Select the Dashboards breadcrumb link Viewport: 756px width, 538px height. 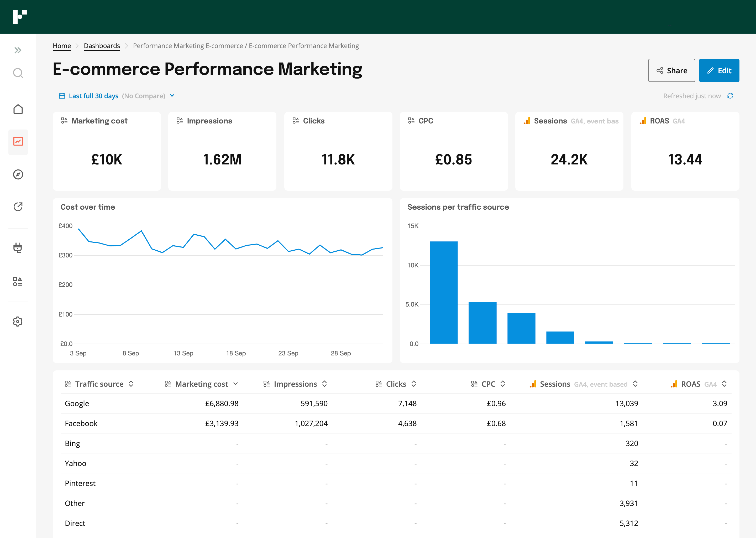[101, 46]
